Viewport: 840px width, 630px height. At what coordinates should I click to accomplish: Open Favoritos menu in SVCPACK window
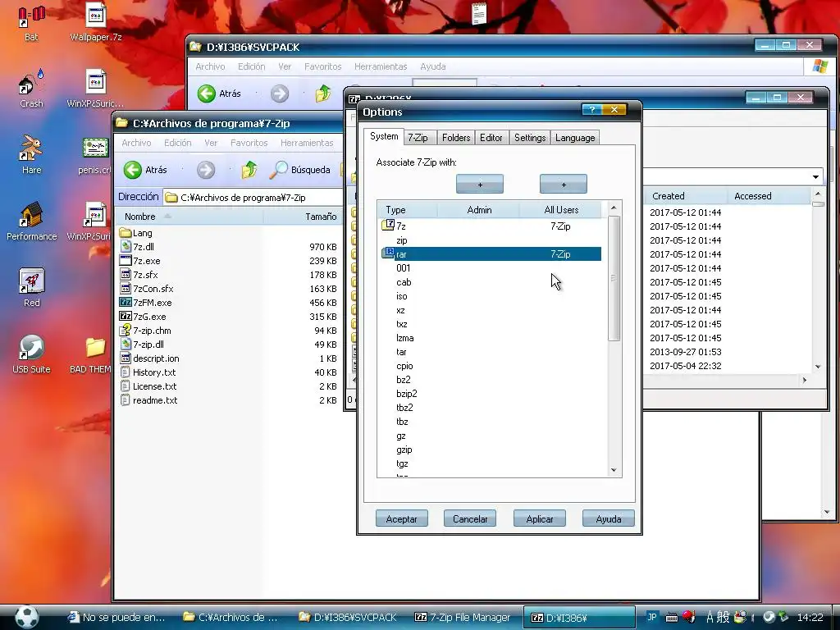(322, 66)
